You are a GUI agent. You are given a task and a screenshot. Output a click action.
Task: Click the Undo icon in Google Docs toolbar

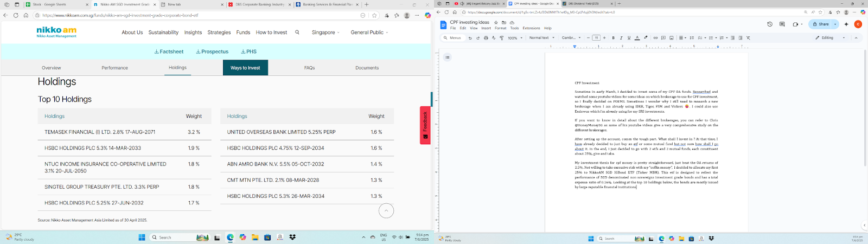(x=470, y=38)
